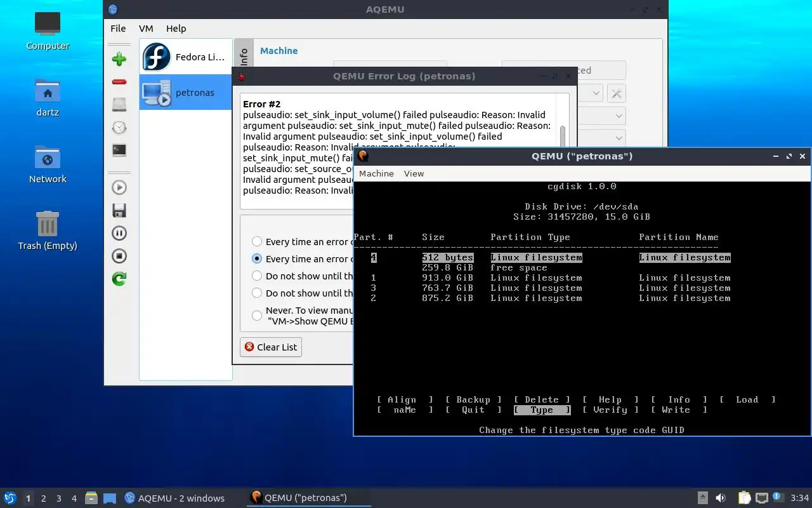Select Fedora Linux VM in the list

[x=186, y=57]
